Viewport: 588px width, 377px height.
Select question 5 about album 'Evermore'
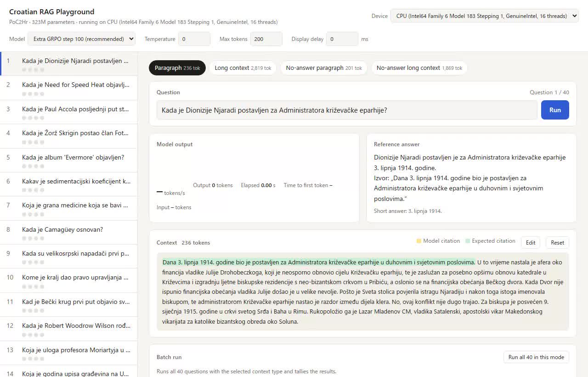click(x=69, y=160)
